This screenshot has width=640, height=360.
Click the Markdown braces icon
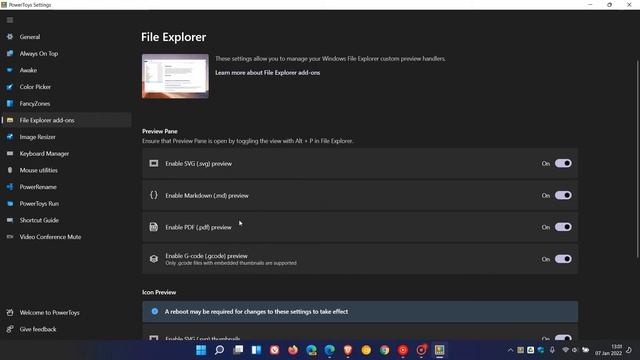coord(153,195)
